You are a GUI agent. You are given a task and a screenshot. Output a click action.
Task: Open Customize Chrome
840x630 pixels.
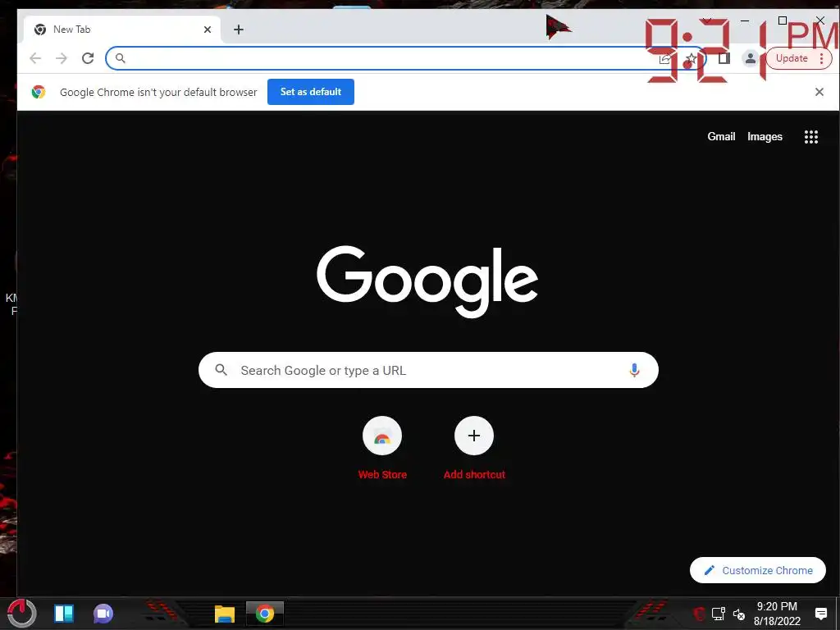[757, 570]
